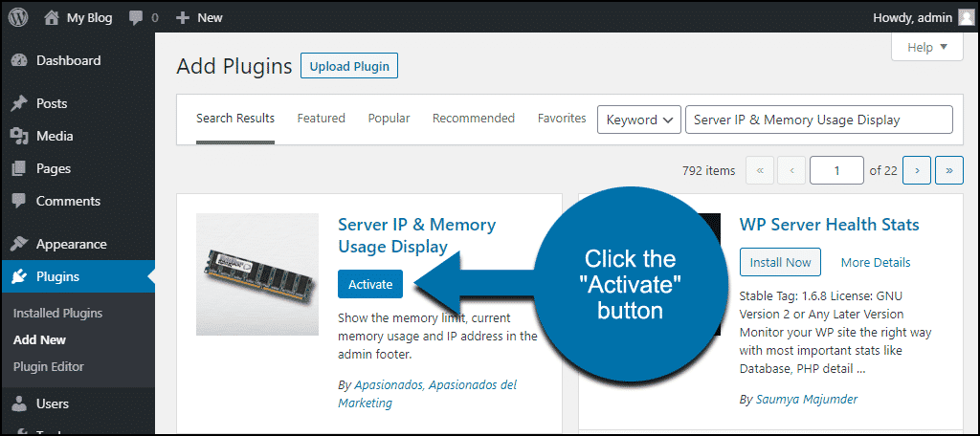
Task: Click My Blog site name link
Action: tap(89, 18)
